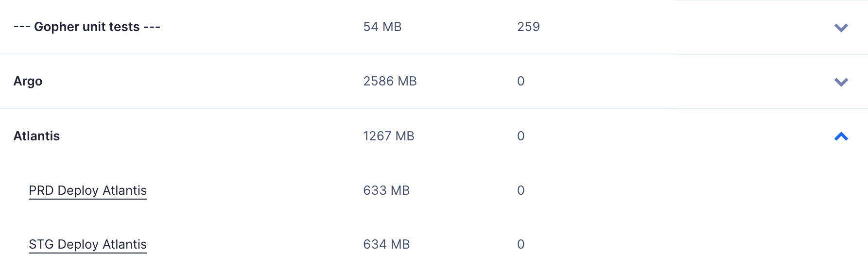Select the empty area of the Gopher row
This screenshot has width=868, height=270.
coord(680,27)
